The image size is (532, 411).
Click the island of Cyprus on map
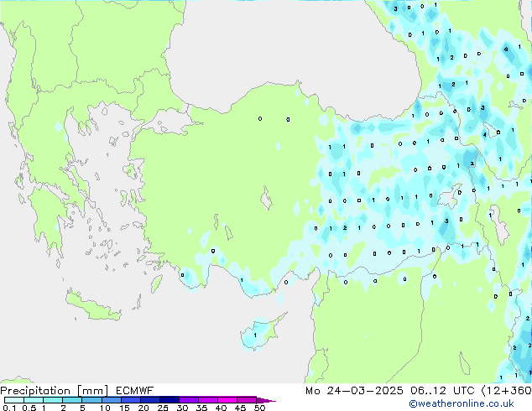tap(259, 334)
